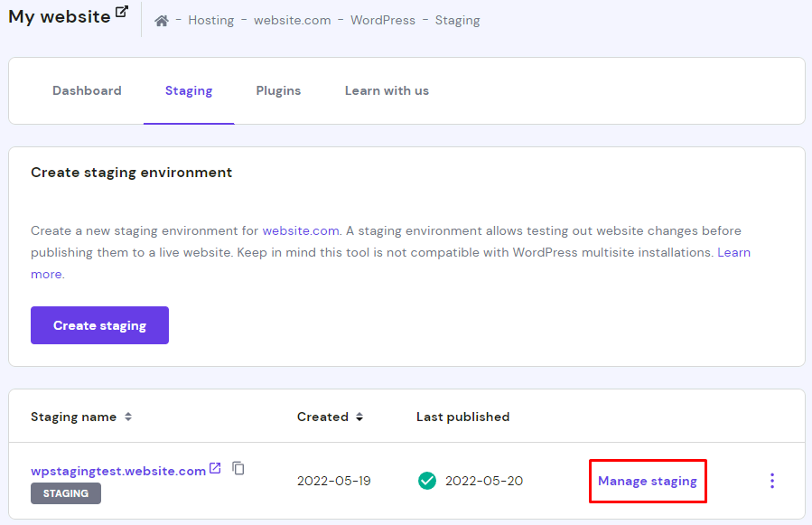Click the home icon in breadcrumb

coord(162,21)
